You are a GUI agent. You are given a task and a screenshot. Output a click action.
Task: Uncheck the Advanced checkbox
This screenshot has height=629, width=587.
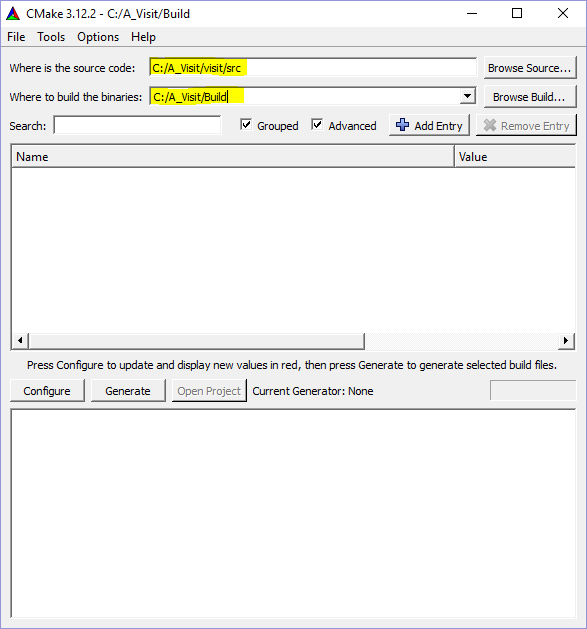[317, 124]
